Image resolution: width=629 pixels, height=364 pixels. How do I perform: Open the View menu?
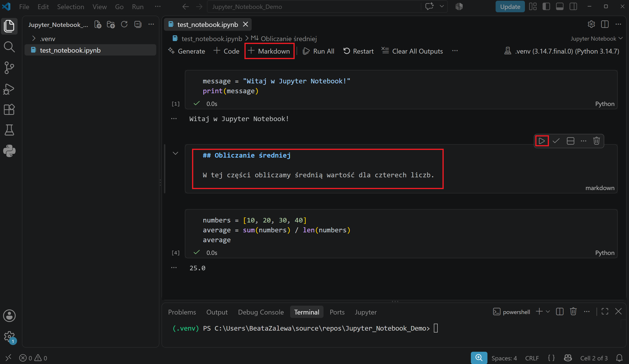(x=100, y=7)
